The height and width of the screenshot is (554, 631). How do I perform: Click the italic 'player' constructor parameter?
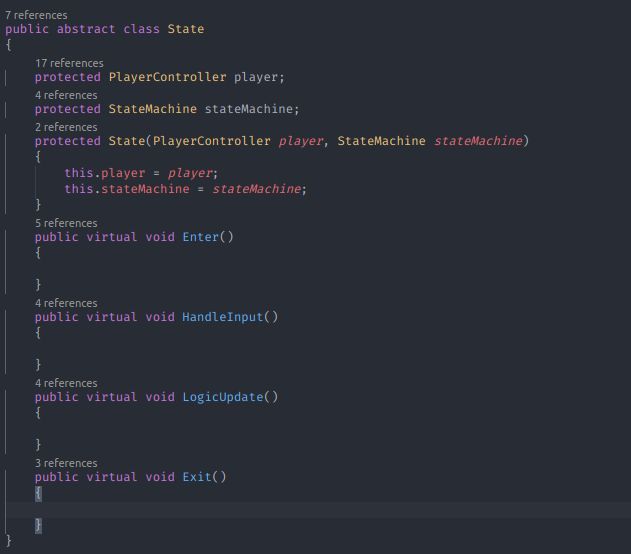pos(301,141)
